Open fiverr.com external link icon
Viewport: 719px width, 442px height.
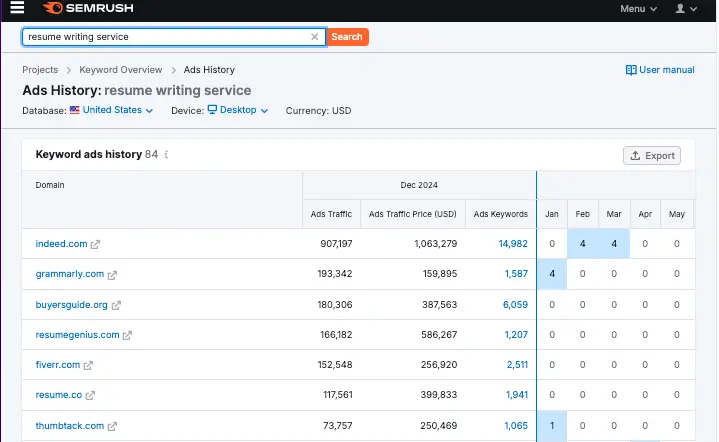pos(88,365)
